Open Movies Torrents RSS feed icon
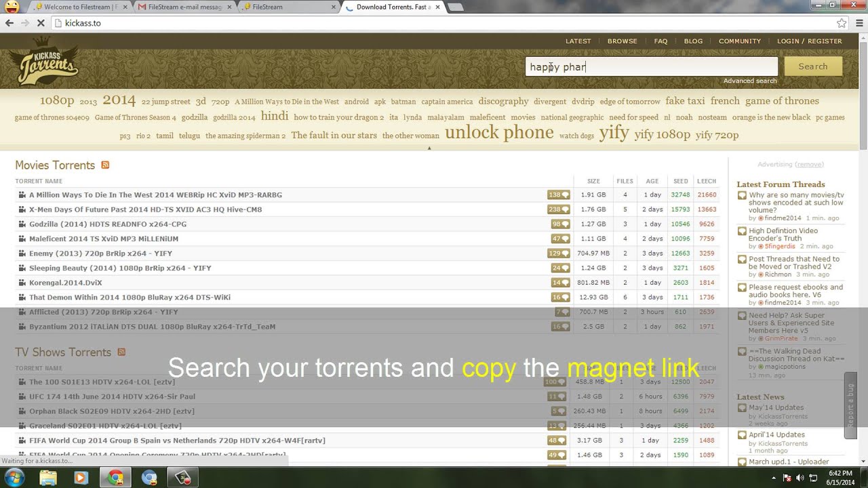Viewport: 868px width, 488px height. point(105,165)
